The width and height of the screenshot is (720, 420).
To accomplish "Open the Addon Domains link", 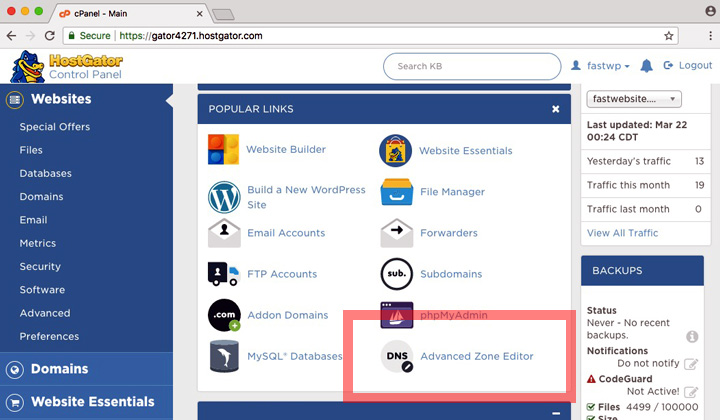I will pyautogui.click(x=287, y=315).
